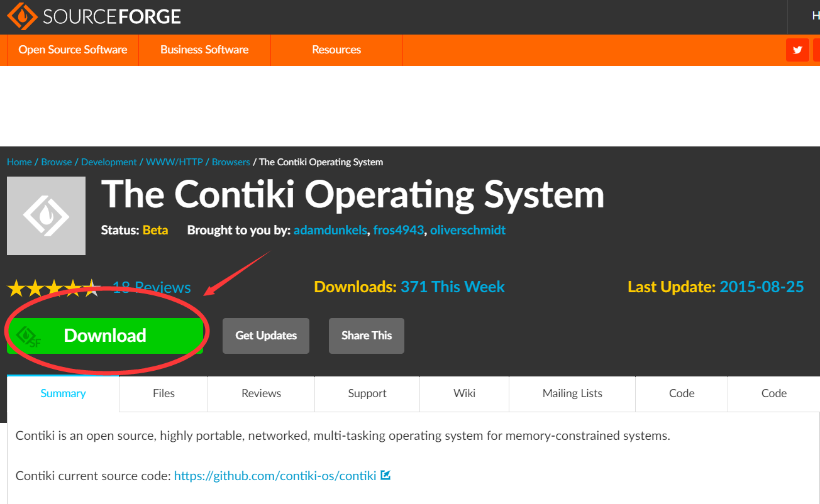This screenshot has height=504, width=820.
Task: Click the Share This button
Action: pyautogui.click(x=366, y=336)
